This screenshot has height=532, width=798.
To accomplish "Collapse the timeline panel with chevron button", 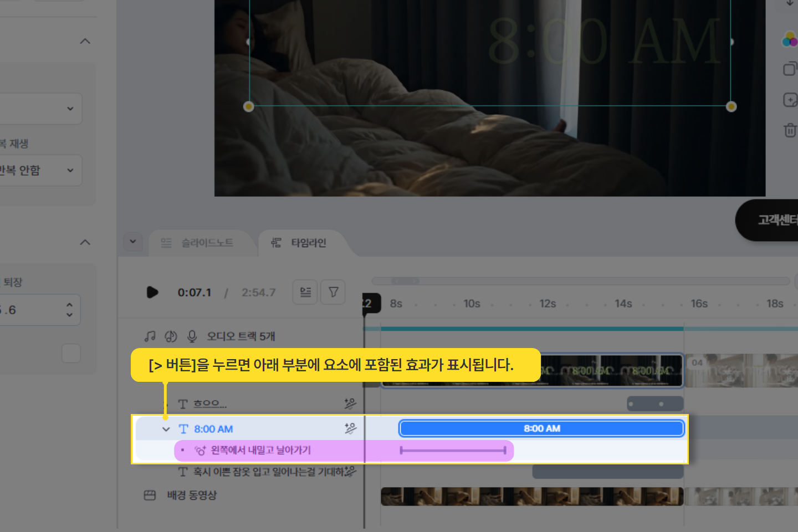I will pyautogui.click(x=133, y=242).
